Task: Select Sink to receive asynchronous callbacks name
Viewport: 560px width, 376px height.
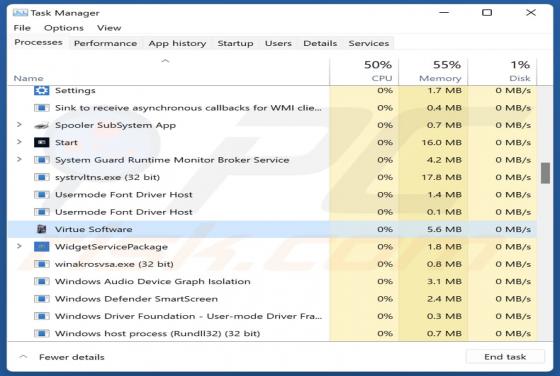Action: click(188, 108)
